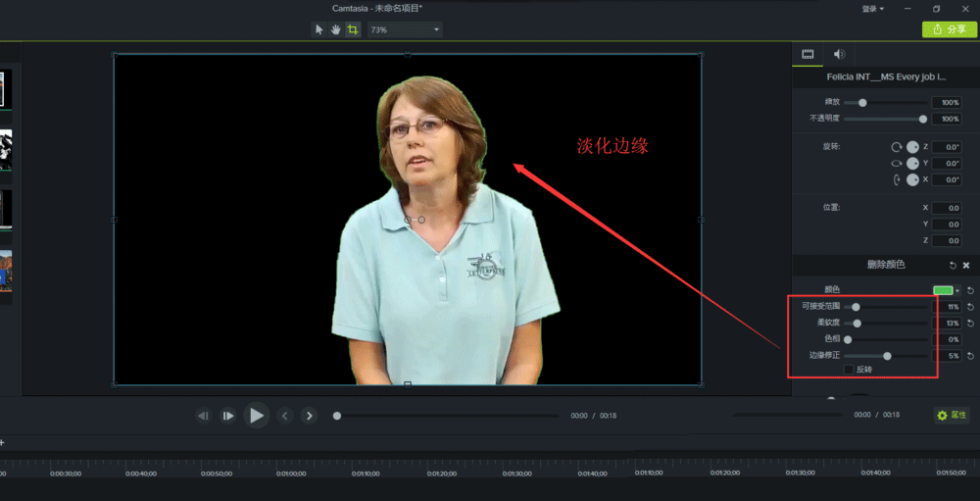Click the 位置 Z position field
The width and height of the screenshot is (980, 501).
947,240
